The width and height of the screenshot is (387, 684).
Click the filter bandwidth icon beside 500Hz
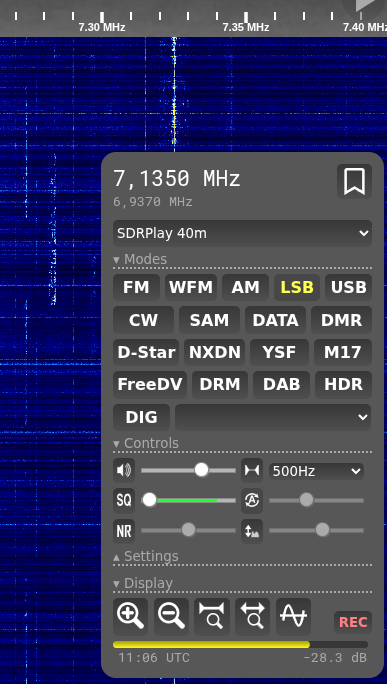[x=252, y=470]
